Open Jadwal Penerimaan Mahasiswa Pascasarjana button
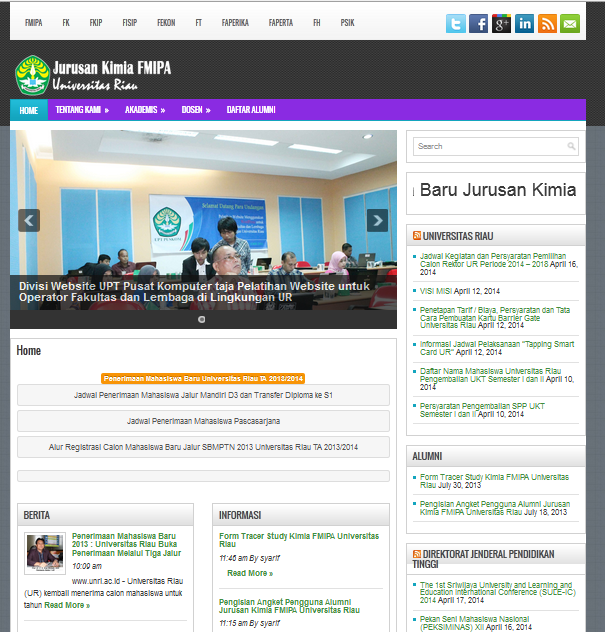The image size is (605, 632). click(x=203, y=421)
